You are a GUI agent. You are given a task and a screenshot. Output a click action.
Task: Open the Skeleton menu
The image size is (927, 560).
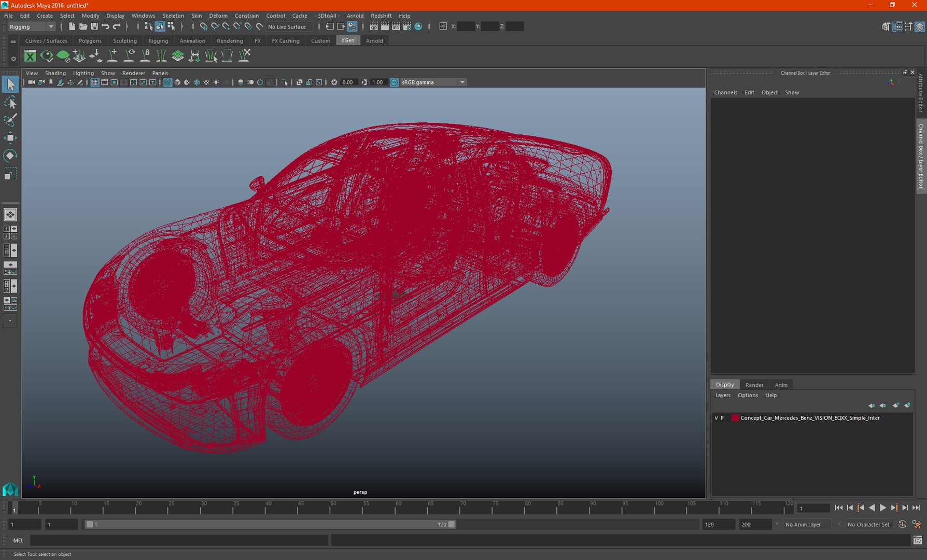pyautogui.click(x=173, y=16)
